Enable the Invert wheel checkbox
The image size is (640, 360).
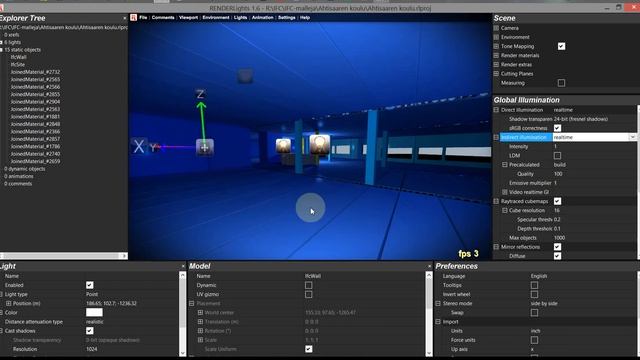534,294
